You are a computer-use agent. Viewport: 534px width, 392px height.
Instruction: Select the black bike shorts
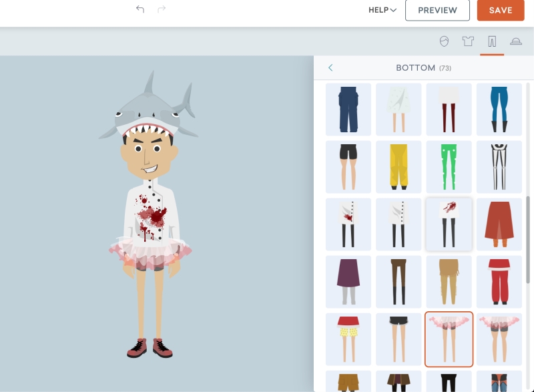tap(348, 167)
